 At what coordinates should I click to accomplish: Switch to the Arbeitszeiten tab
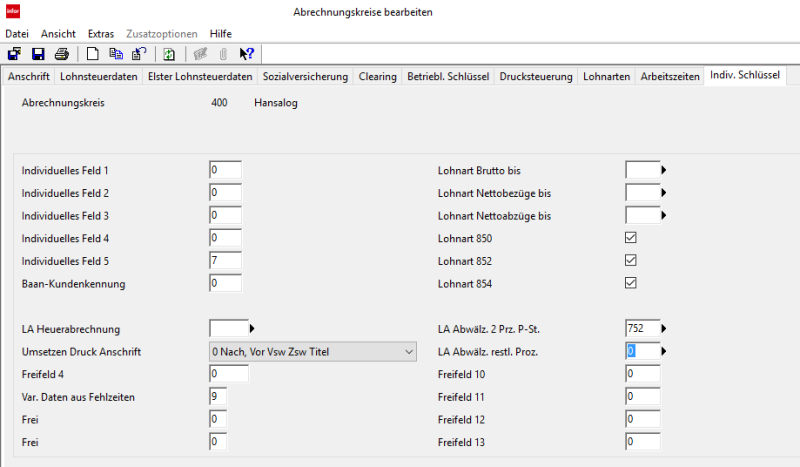click(x=670, y=77)
